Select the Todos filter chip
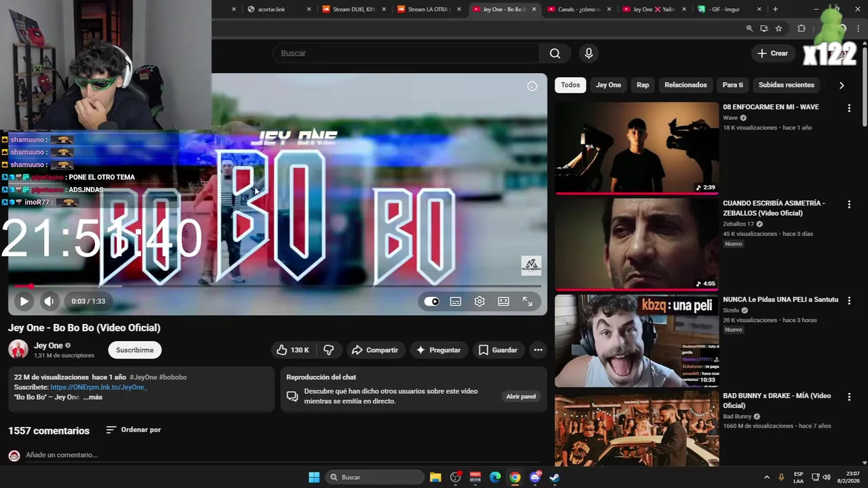This screenshot has width=868, height=488. click(x=570, y=85)
